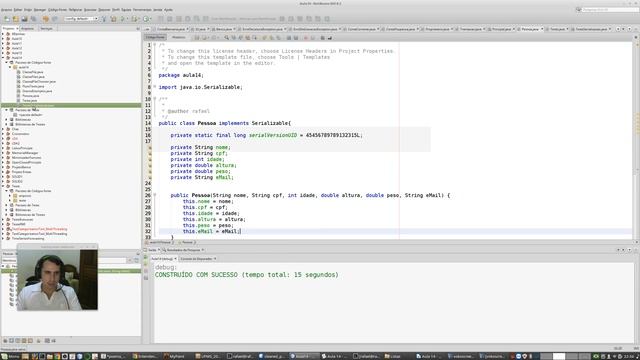640x360 pixels.
Task: Select the Código-Fonte editor view button
Action: (x=155, y=38)
